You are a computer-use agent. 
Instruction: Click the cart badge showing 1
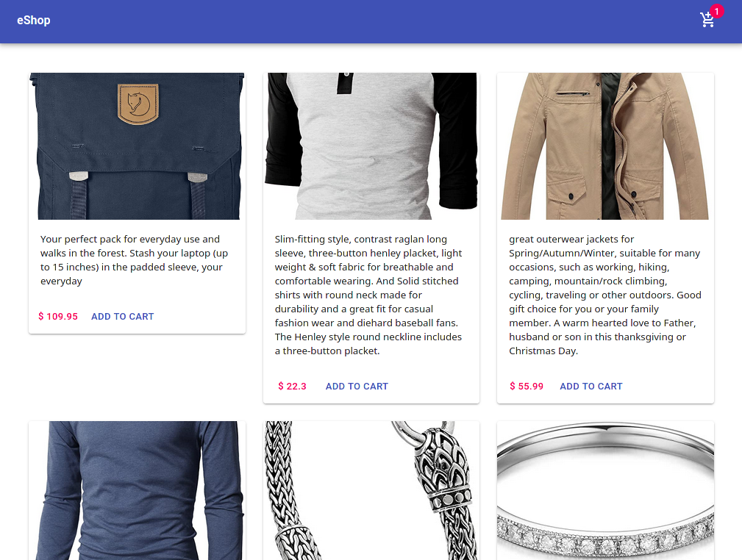tap(716, 11)
